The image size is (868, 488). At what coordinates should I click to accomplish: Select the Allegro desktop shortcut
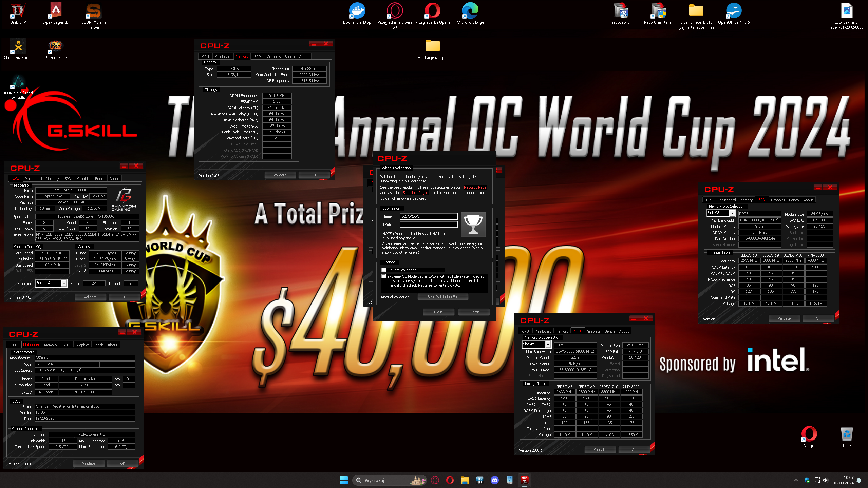coord(809,437)
